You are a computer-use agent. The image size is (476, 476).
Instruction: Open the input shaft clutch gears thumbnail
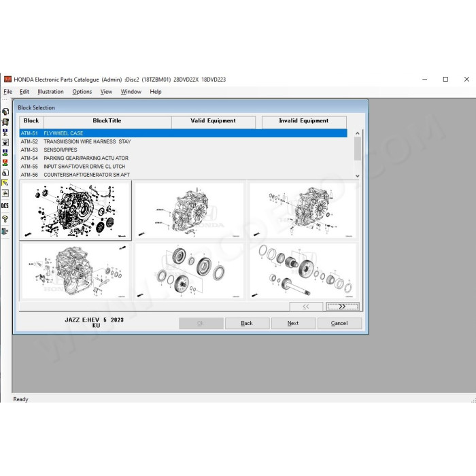click(x=189, y=271)
